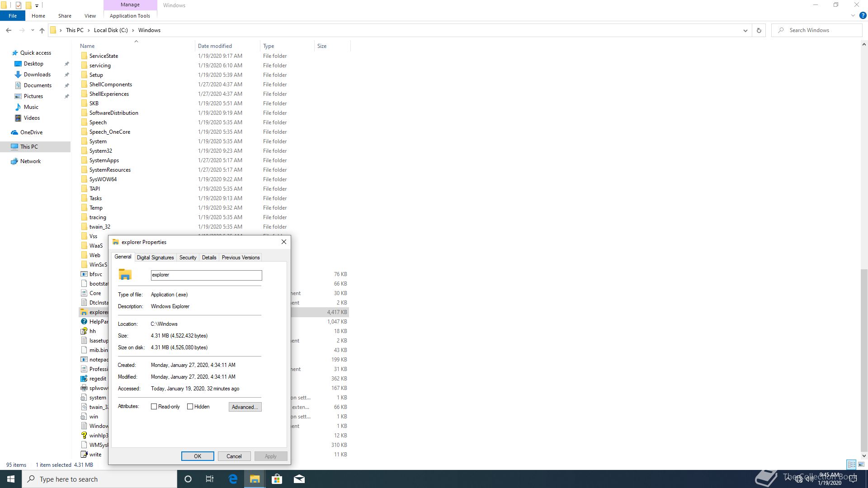The image size is (868, 488).
Task: Sort files by Date modified column
Action: tap(227, 46)
